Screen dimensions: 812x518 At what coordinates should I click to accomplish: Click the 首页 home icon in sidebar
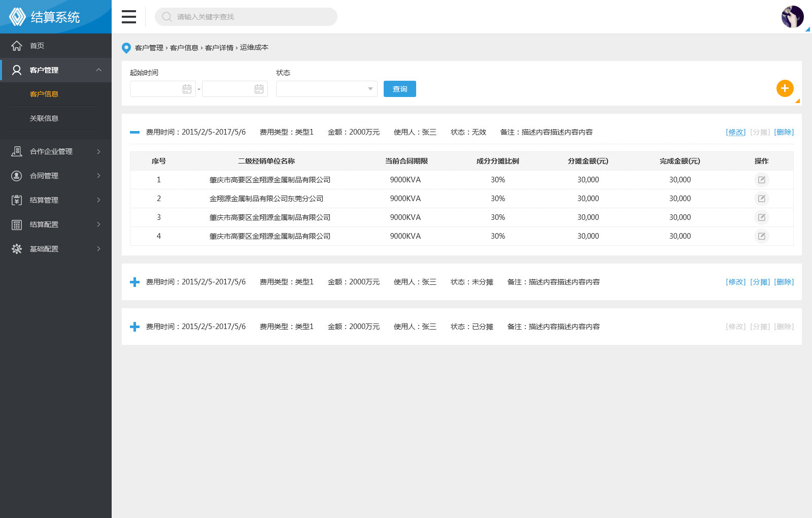pyautogui.click(x=17, y=46)
